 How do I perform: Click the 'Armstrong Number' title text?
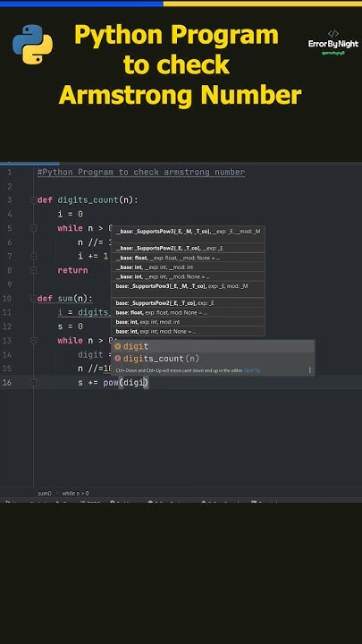[x=180, y=96]
